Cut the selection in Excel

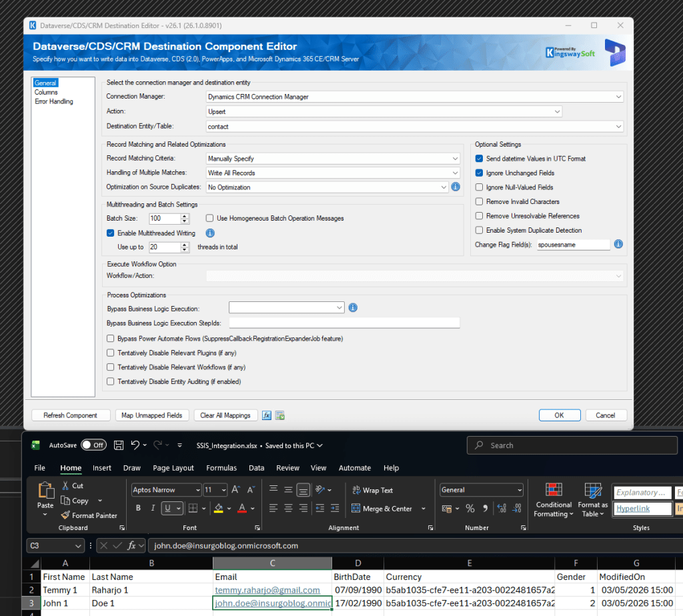pos(72,486)
